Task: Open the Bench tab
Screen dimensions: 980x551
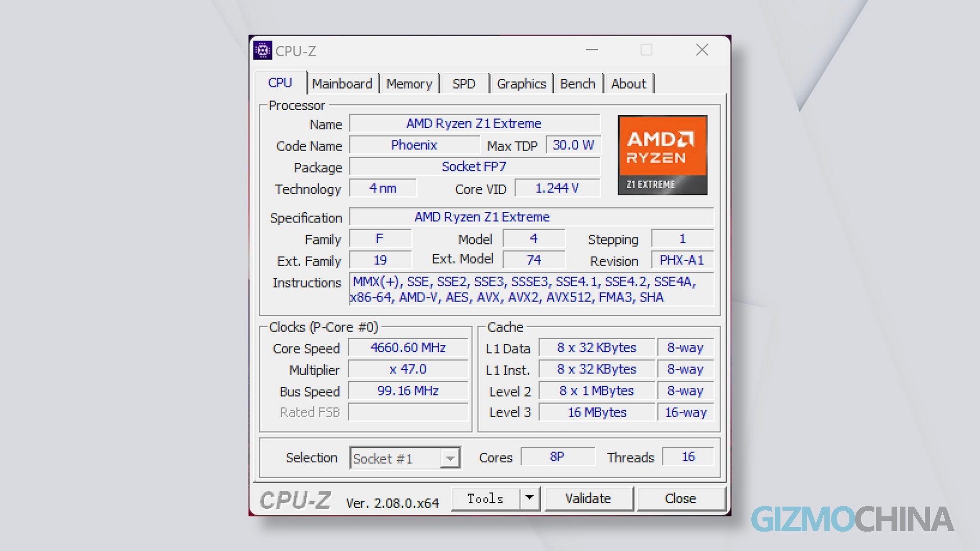Action: [577, 84]
